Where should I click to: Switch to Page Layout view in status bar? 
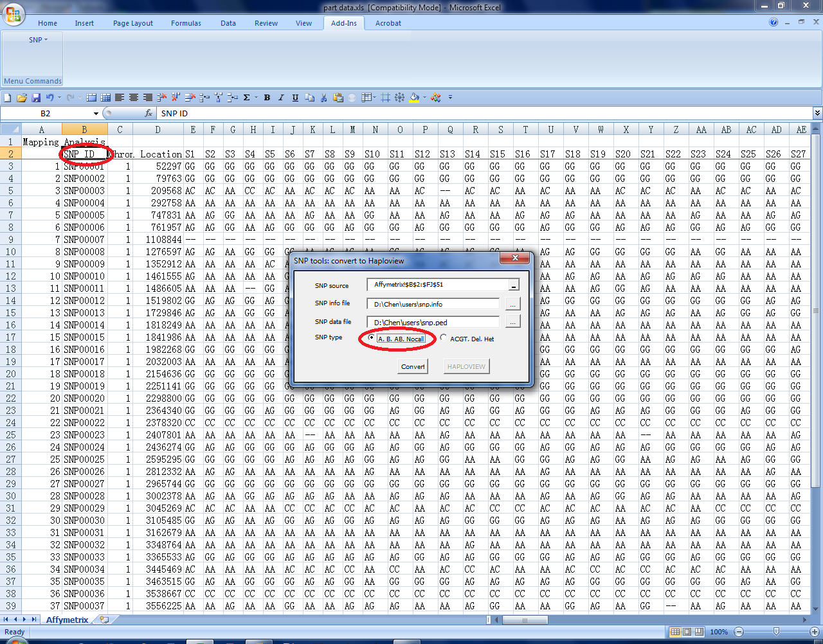pos(687,632)
